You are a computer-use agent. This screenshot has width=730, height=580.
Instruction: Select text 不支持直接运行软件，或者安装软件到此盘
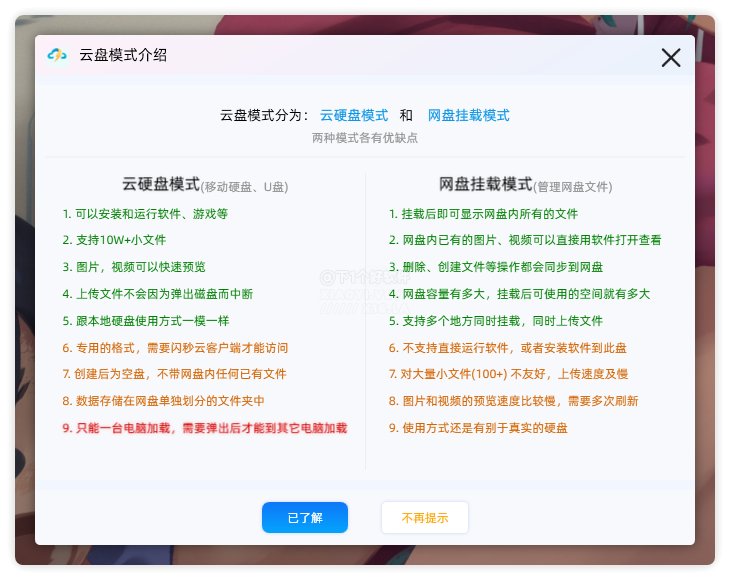click(x=514, y=348)
